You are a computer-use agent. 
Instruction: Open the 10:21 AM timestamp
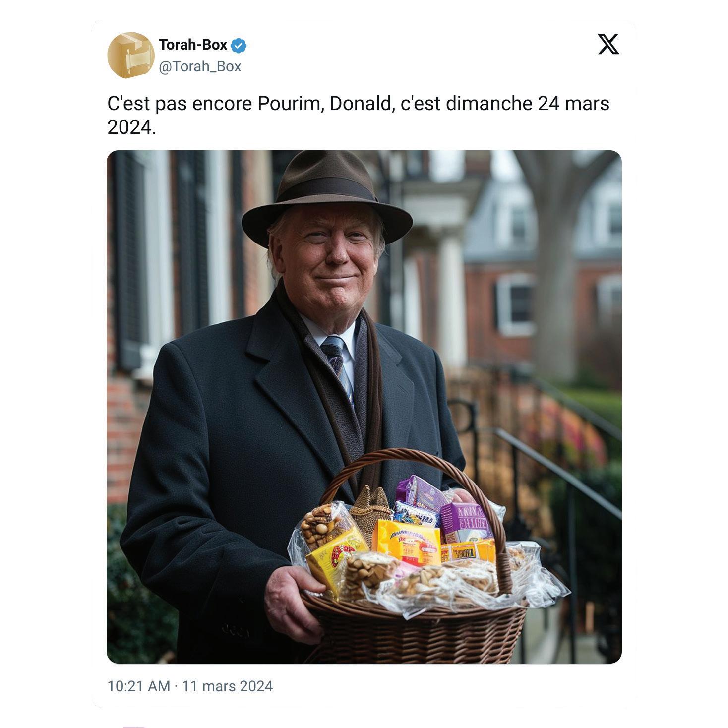point(139,686)
